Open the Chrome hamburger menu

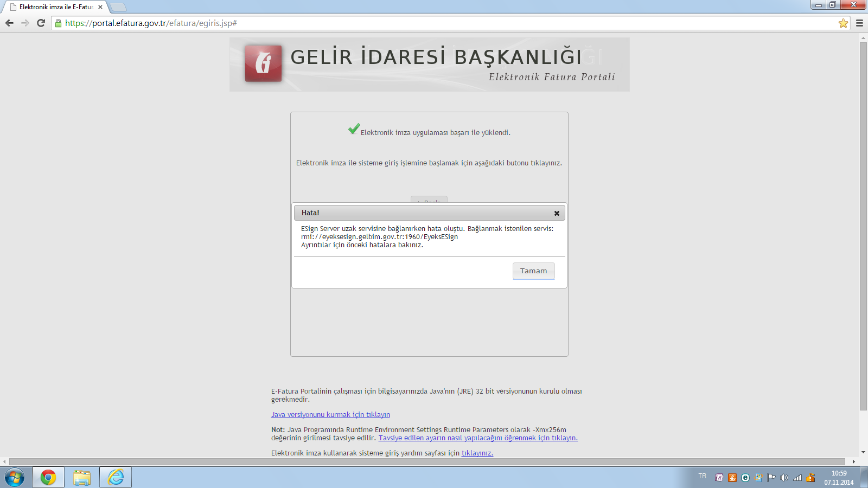point(859,23)
